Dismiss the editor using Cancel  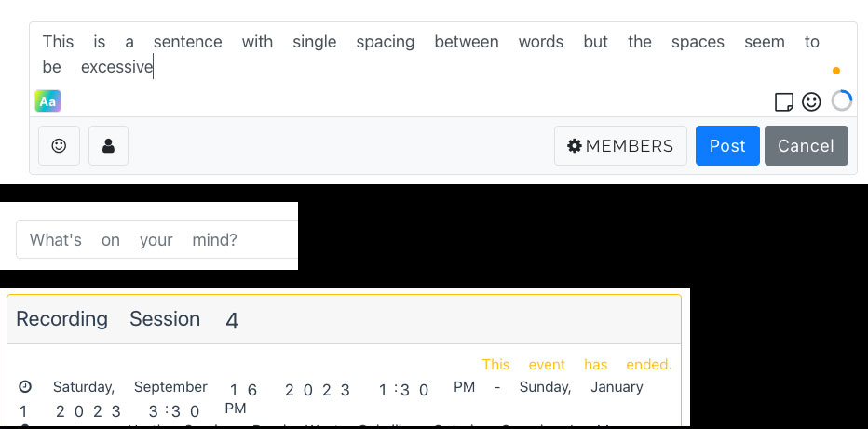(x=806, y=145)
